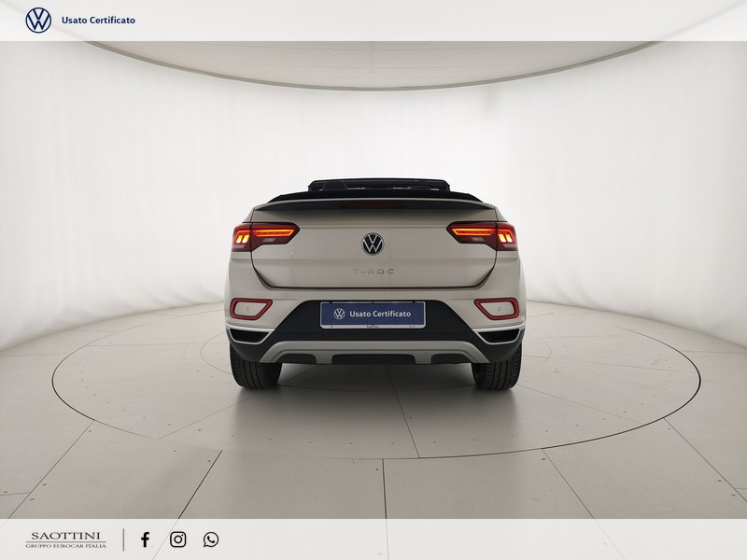Click the VW logo on the license plate
The image size is (747, 560).
coord(340,314)
